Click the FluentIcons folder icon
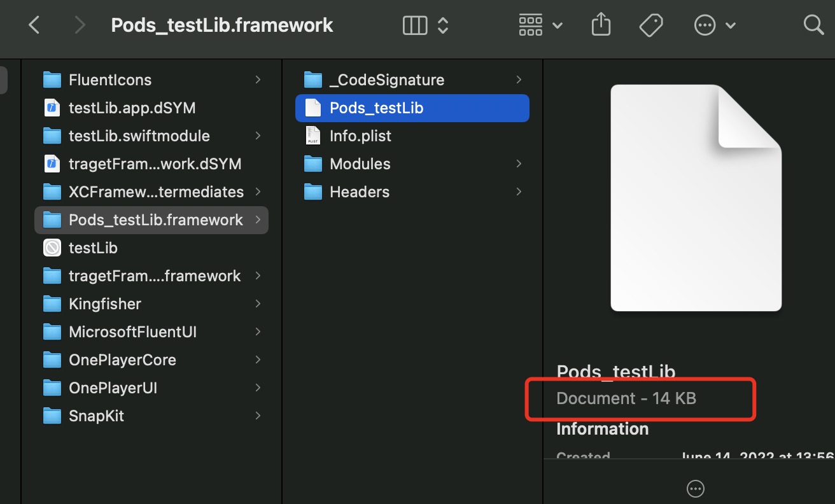This screenshot has height=504, width=835. [x=52, y=80]
